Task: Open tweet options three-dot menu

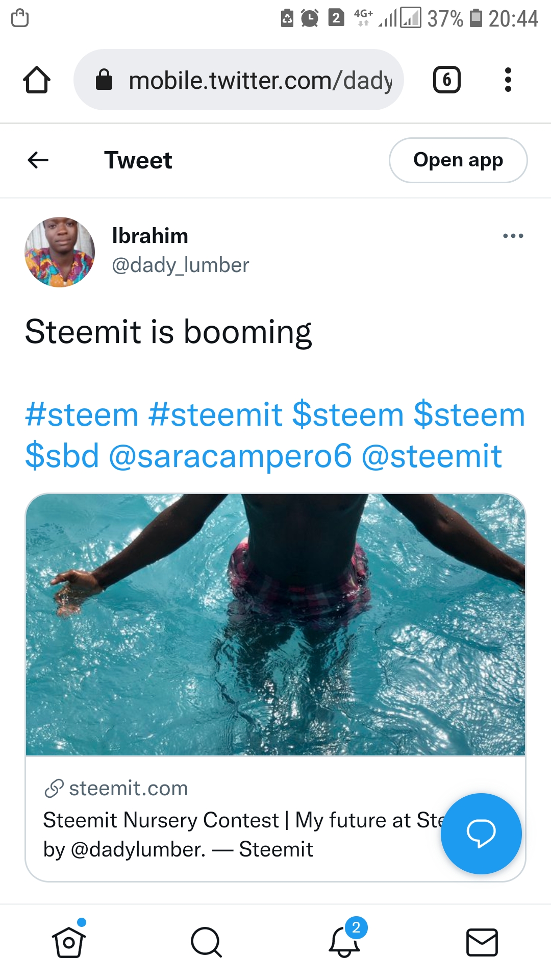Action: coord(513,236)
